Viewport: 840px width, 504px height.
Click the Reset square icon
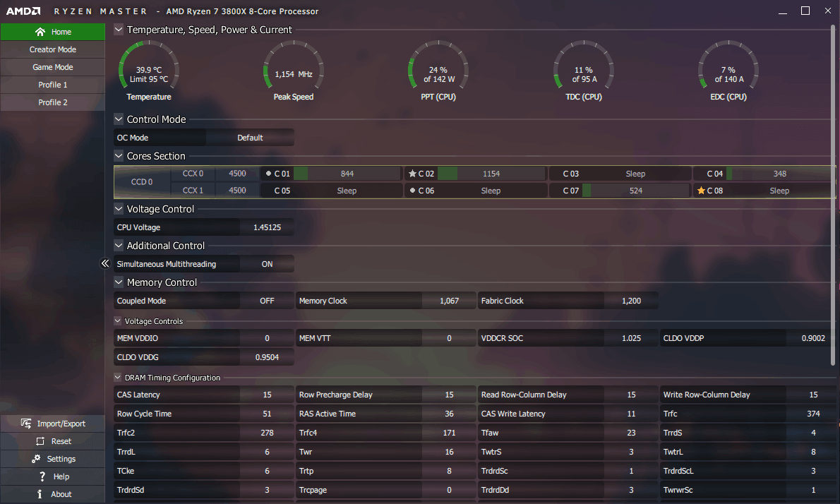[40, 441]
